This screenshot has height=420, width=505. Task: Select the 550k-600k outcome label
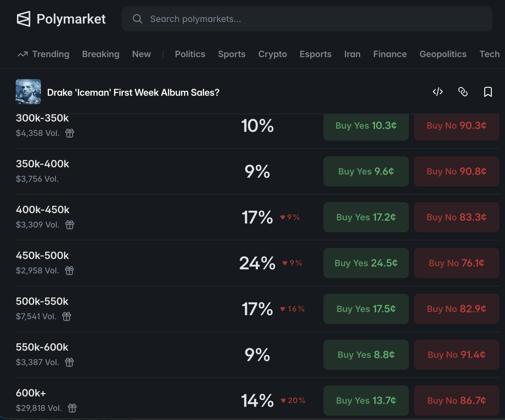[x=42, y=347]
